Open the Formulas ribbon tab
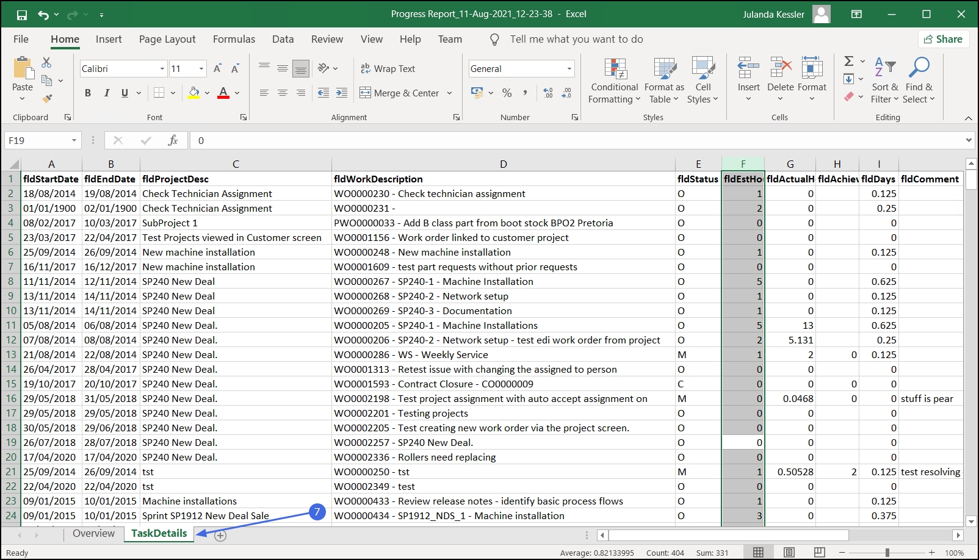 [234, 39]
